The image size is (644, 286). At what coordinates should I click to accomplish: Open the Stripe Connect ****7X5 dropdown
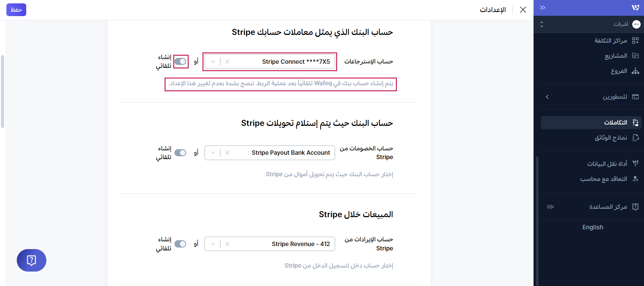point(213,62)
